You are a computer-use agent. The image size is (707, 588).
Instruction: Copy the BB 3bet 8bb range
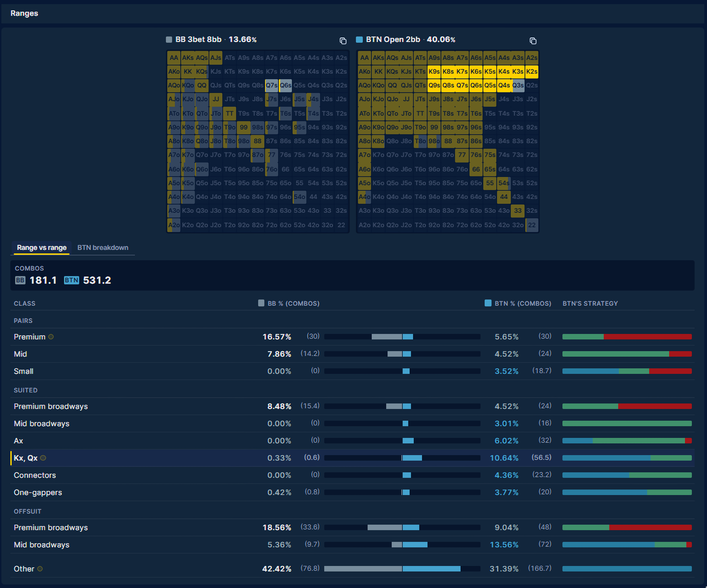343,41
